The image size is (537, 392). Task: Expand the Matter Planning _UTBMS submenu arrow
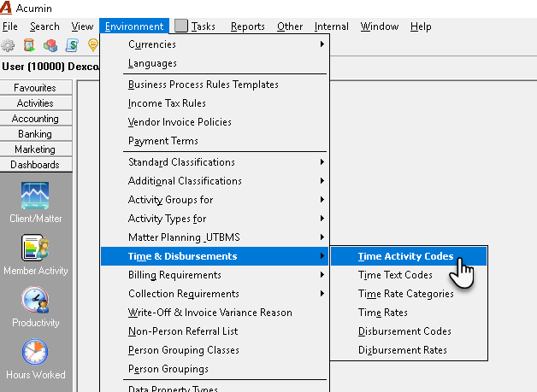tap(322, 237)
